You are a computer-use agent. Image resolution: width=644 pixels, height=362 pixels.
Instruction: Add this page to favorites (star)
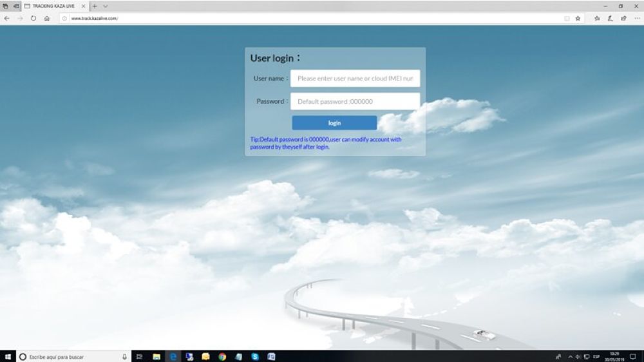pos(578,19)
